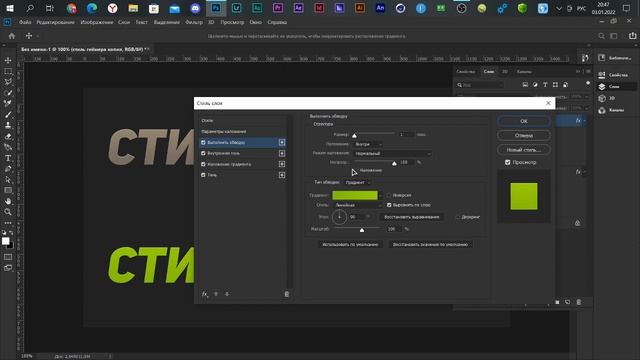
Task: Click the Home icon in options bar
Action: [12, 36]
